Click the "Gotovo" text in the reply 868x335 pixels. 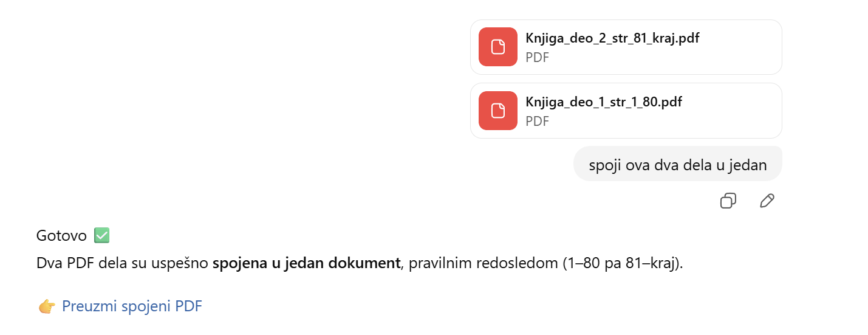61,235
